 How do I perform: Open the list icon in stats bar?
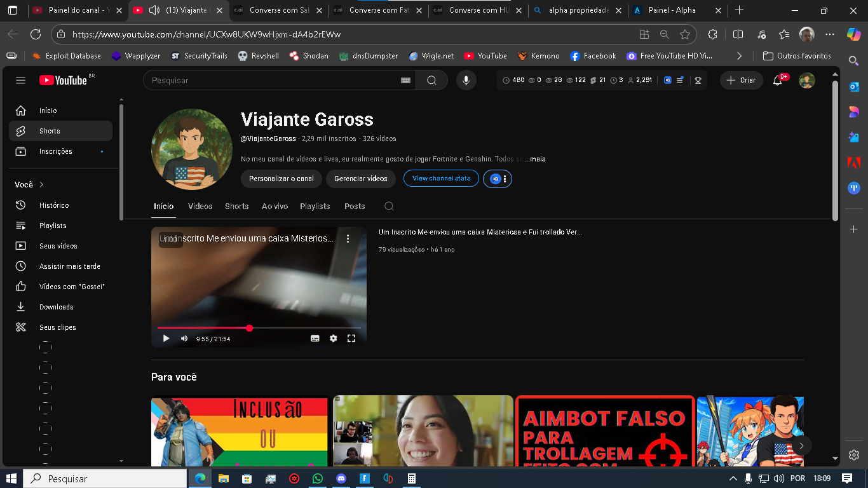point(680,80)
